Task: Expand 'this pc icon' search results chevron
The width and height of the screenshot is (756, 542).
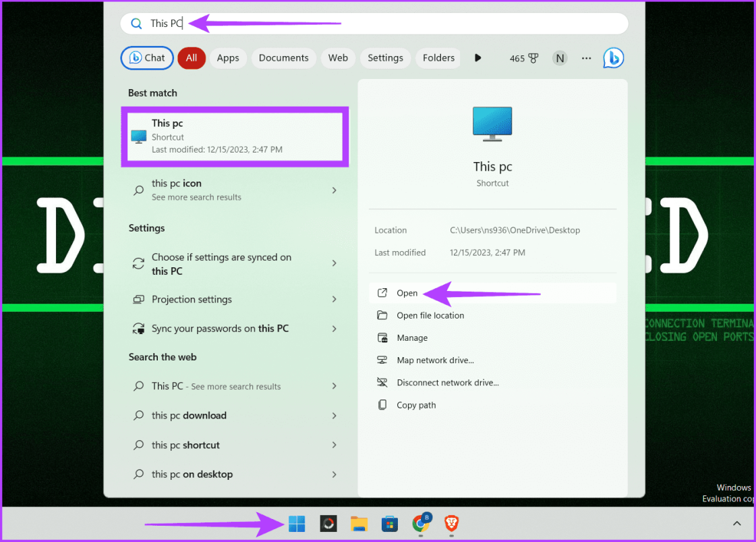Action: click(334, 190)
